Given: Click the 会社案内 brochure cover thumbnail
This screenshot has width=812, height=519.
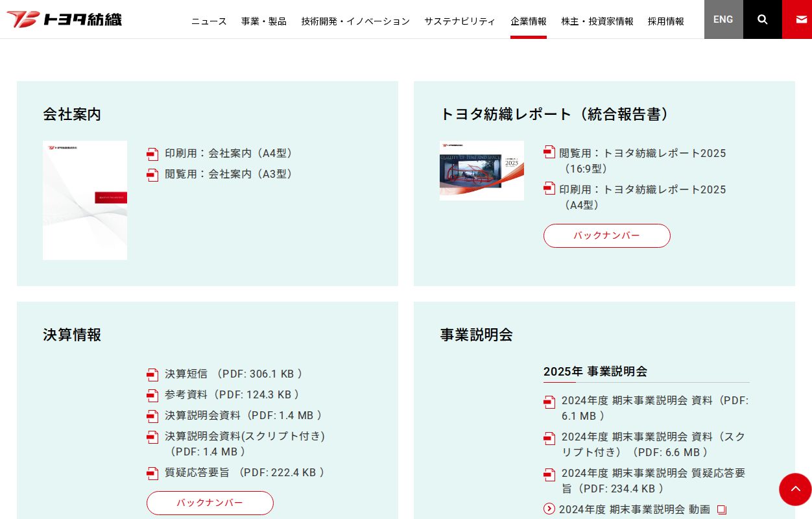Looking at the screenshot, I should pyautogui.click(x=85, y=200).
